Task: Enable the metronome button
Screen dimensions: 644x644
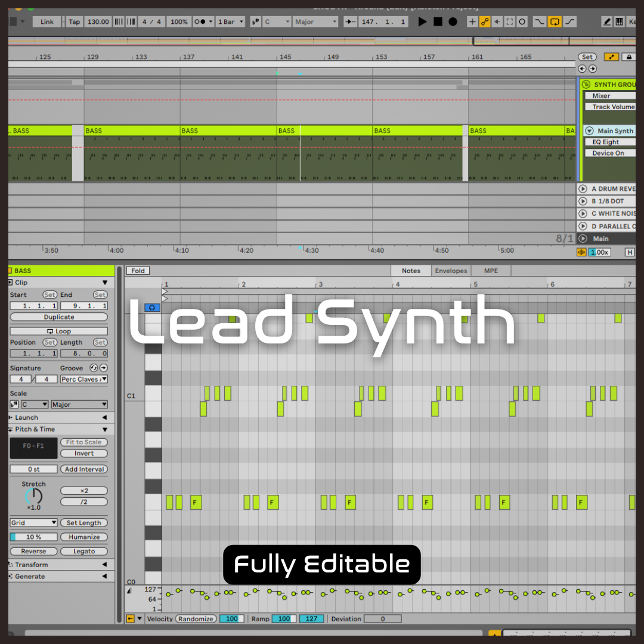Action: [x=203, y=21]
